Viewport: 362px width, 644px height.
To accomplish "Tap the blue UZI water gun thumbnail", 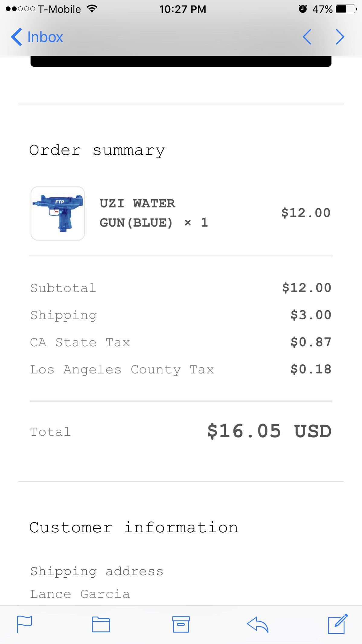I will point(58,213).
